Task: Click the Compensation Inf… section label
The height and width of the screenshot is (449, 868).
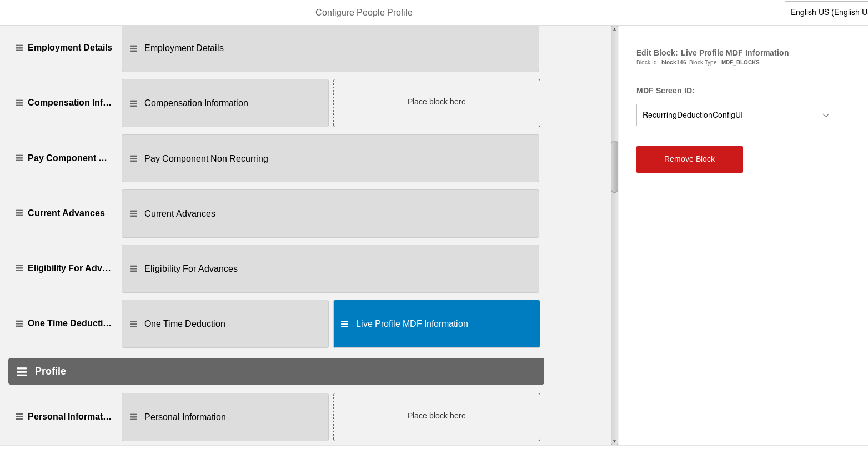Action: (x=70, y=103)
